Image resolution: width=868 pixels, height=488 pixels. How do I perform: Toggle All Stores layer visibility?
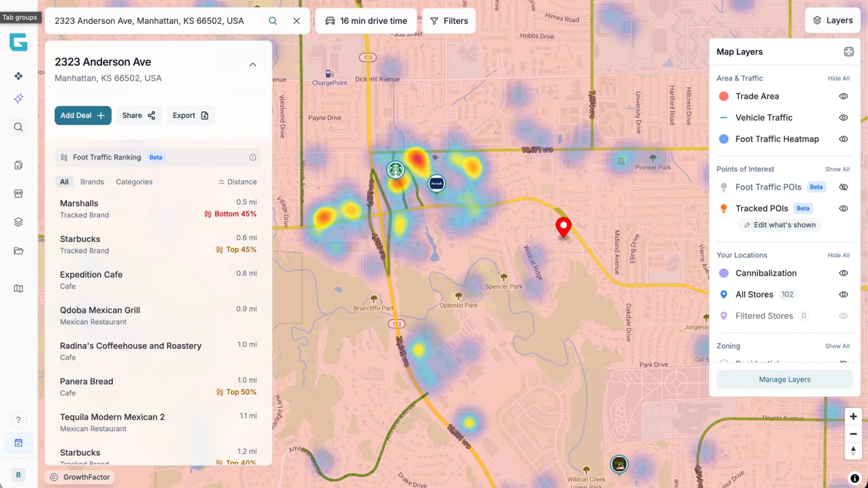click(x=844, y=294)
